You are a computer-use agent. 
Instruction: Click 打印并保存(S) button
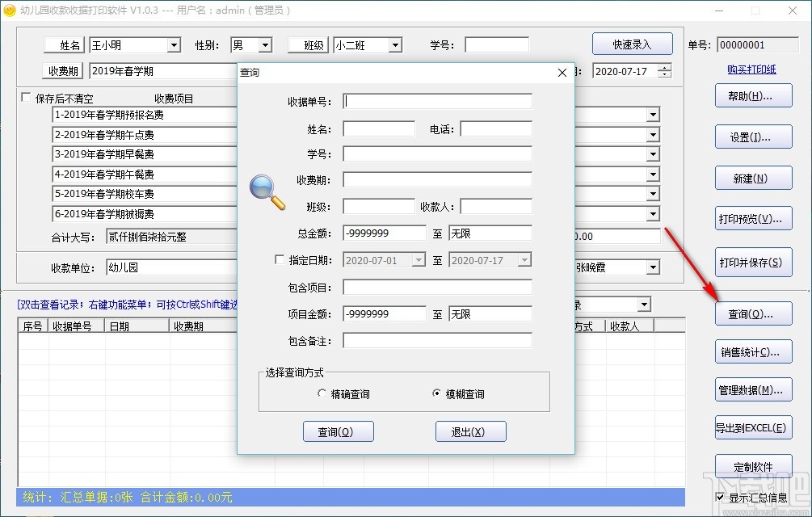pyautogui.click(x=754, y=263)
